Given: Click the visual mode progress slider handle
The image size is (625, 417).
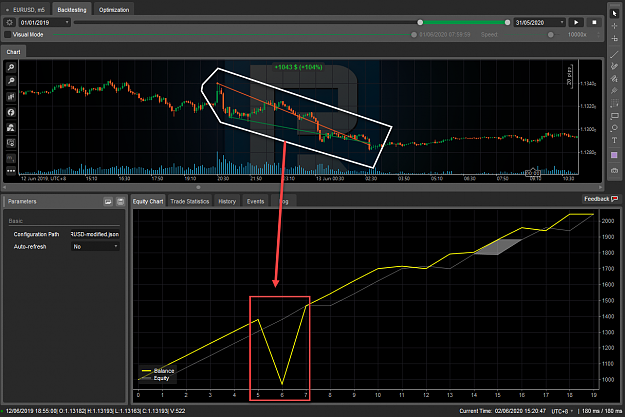Looking at the screenshot, I should (x=414, y=35).
